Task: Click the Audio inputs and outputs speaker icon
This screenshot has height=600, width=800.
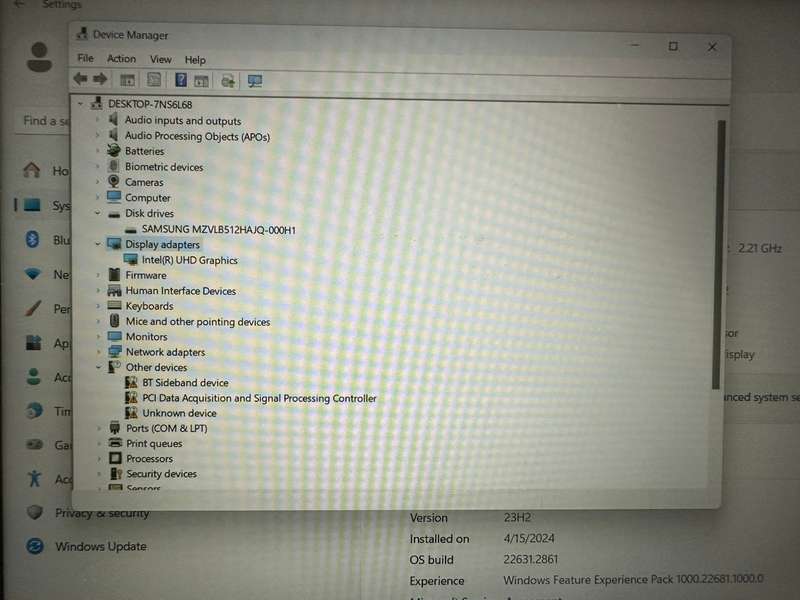Action: (x=114, y=120)
